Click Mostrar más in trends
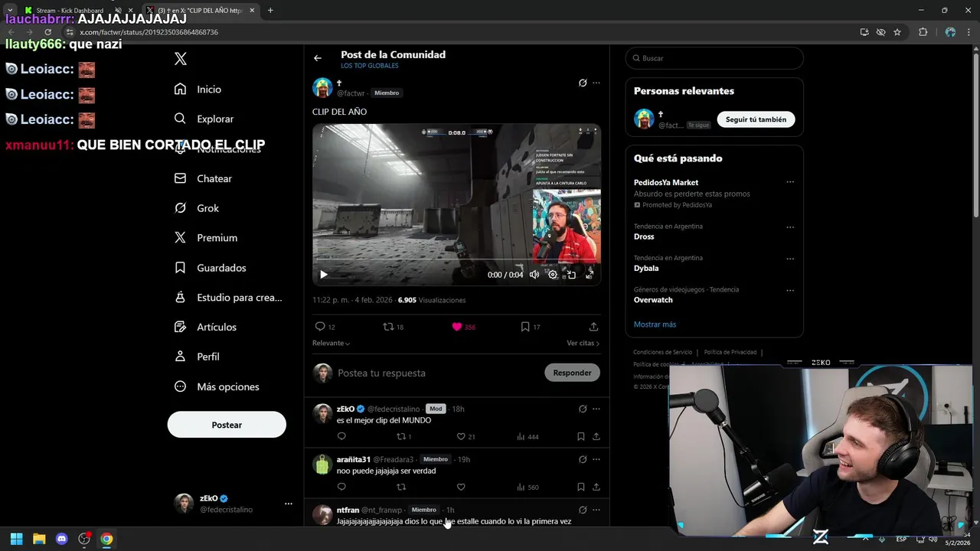980x551 pixels. tap(655, 324)
